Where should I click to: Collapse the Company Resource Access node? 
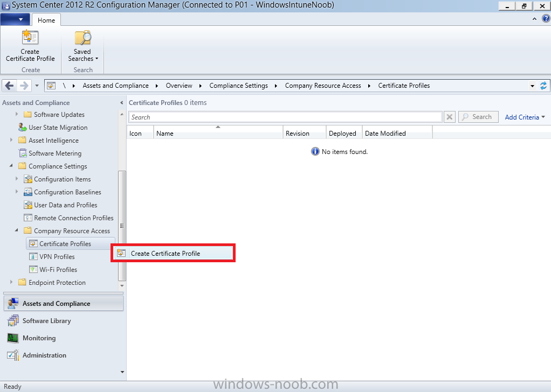[17, 230]
